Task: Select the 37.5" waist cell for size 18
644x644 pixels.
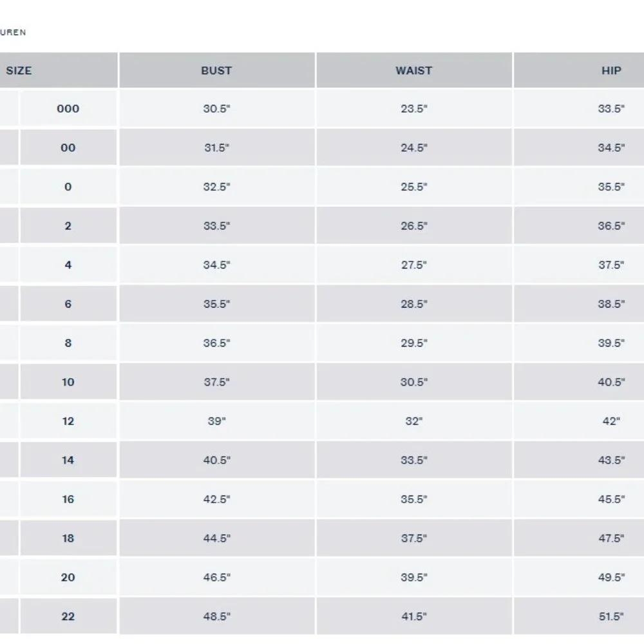Action: coord(413,538)
